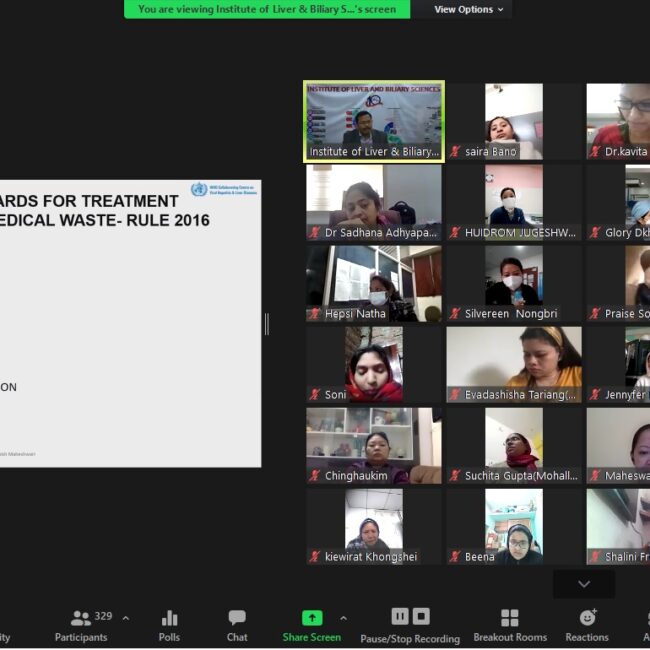Open Breakout Rooms

coord(510,625)
